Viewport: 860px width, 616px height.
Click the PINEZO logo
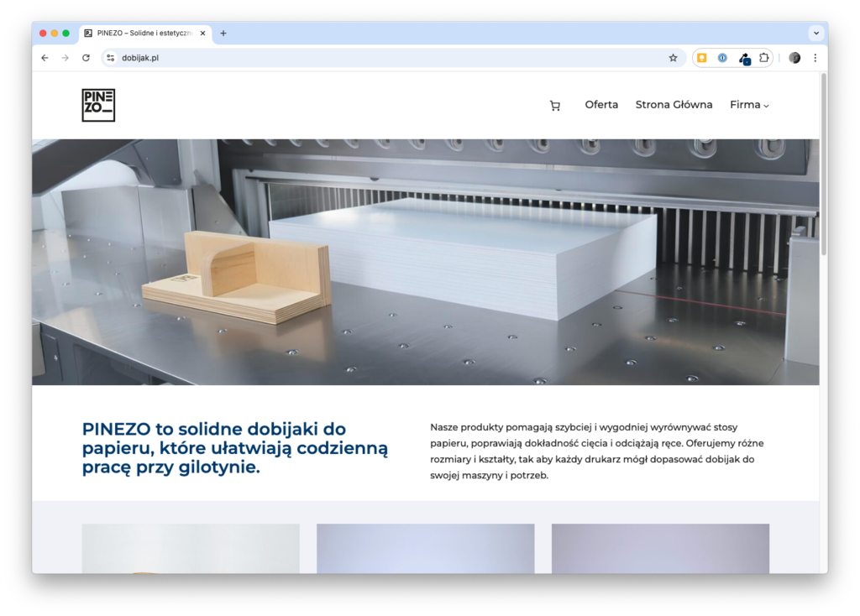98,105
